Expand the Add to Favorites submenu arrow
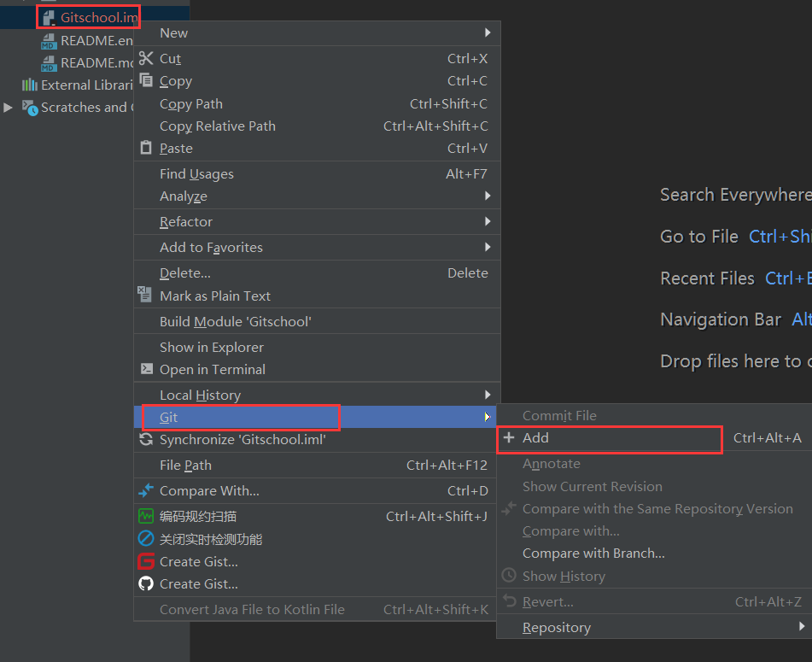Viewport: 812px width, 662px height. pyautogui.click(x=488, y=247)
